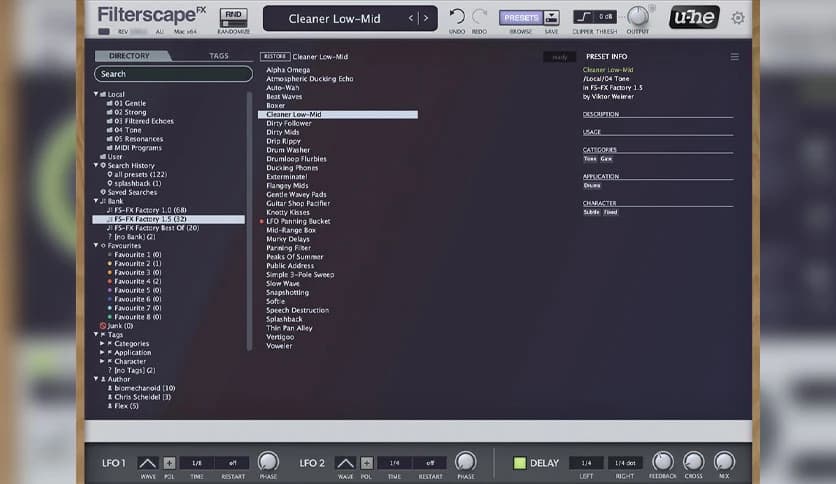Toggle the DELAY green on/off switch
This screenshot has height=484, width=836.
pyautogui.click(x=519, y=463)
